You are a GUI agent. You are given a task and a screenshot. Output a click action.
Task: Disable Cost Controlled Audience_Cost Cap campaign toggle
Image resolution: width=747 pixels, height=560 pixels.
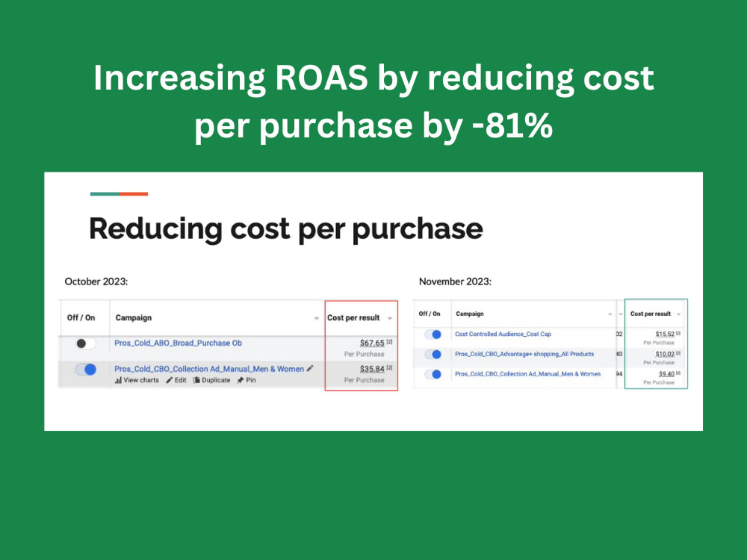[433, 335]
